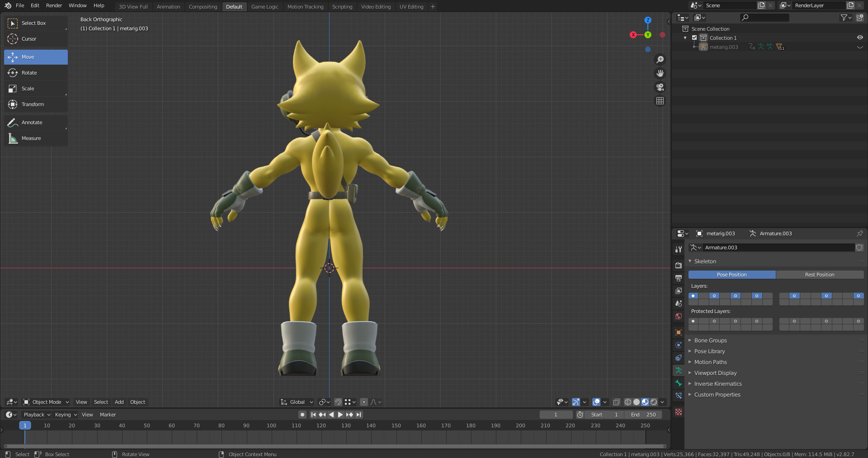
Task: Toggle snapping magnet in viewport header
Action: pyautogui.click(x=338, y=402)
